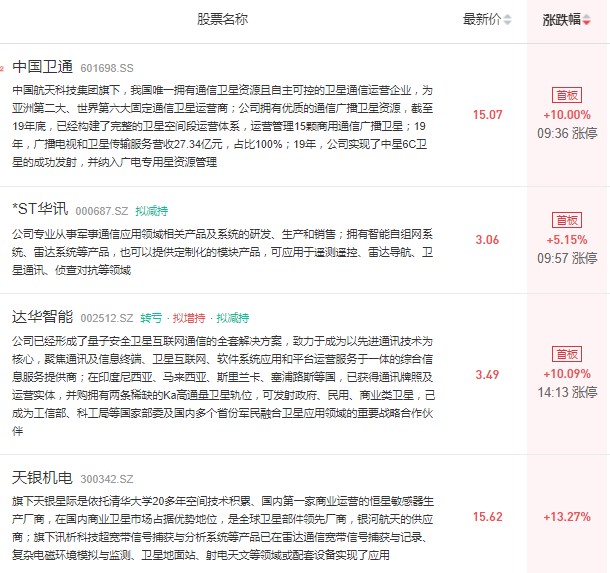Click the 首板 badge in the 中国卫通 row
The width and height of the screenshot is (610, 573).
click(567, 95)
